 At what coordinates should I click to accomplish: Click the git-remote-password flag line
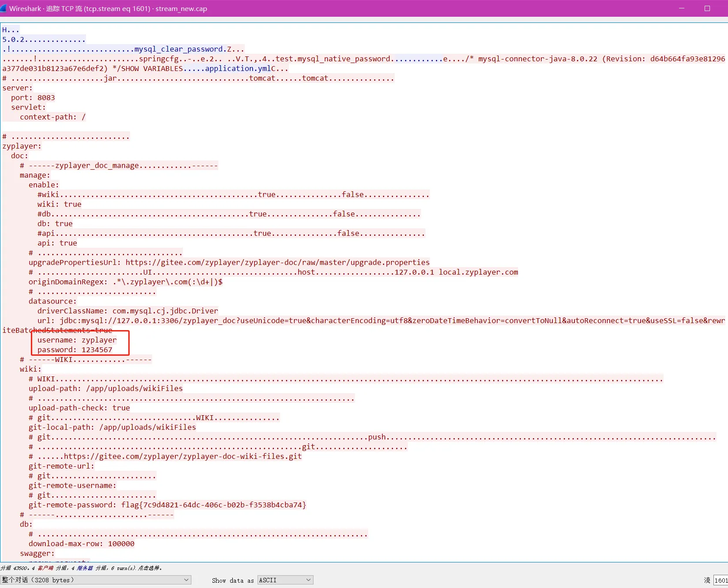click(167, 505)
